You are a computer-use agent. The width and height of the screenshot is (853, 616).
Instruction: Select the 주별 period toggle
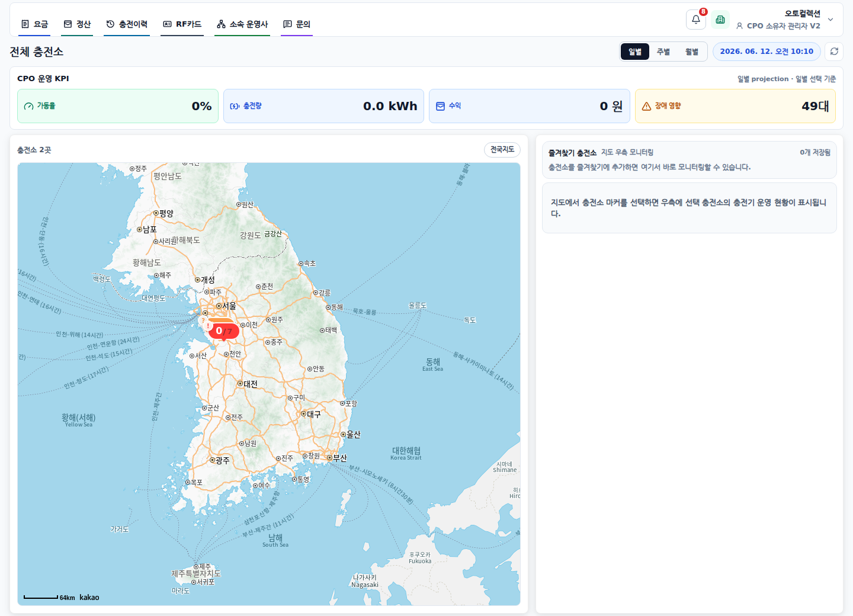[663, 52]
